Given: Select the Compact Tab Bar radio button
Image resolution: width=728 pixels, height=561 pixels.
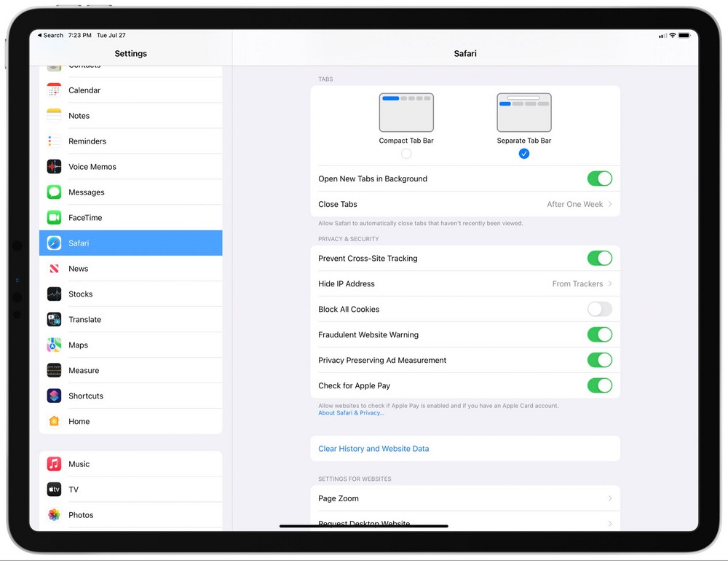Looking at the screenshot, I should click(406, 154).
